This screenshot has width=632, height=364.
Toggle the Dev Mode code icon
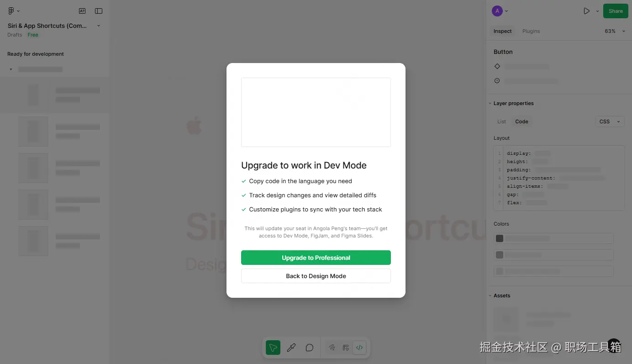pos(359,348)
